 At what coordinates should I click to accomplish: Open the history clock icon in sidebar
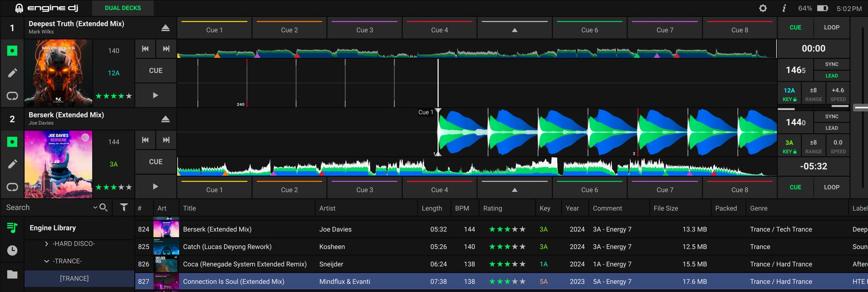pyautogui.click(x=12, y=250)
